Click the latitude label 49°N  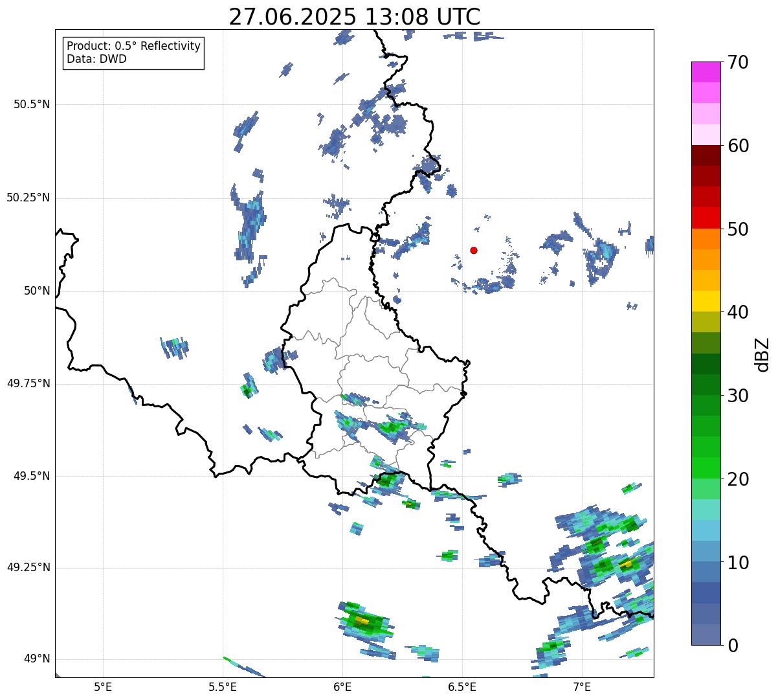(37, 659)
